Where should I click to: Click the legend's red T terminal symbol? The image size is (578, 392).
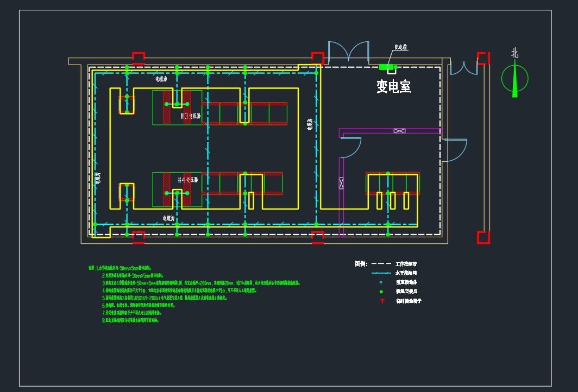coord(382,301)
